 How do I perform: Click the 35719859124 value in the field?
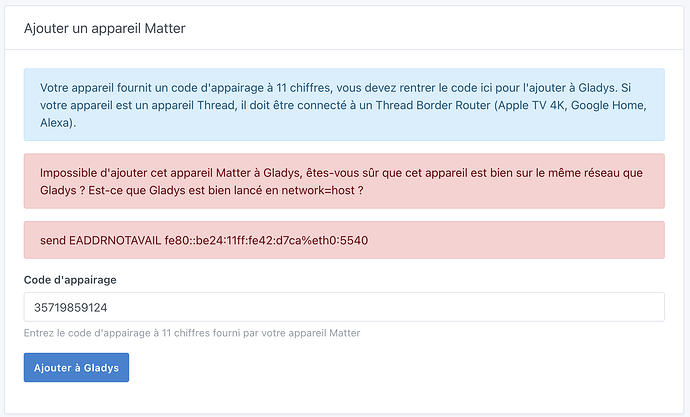click(x=78, y=306)
